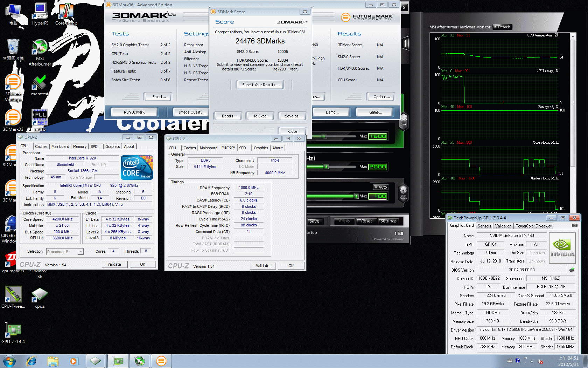Open the CoreTemp desktop icon
Screen dimensions: 588x368
(66, 14)
